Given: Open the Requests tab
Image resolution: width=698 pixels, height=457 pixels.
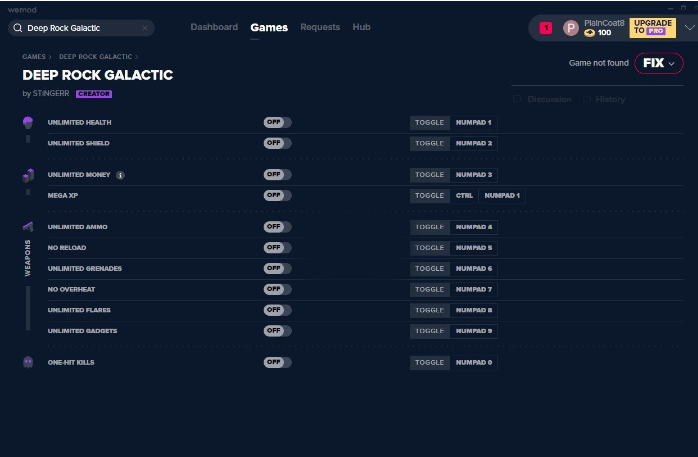Looking at the screenshot, I should pyautogui.click(x=320, y=27).
